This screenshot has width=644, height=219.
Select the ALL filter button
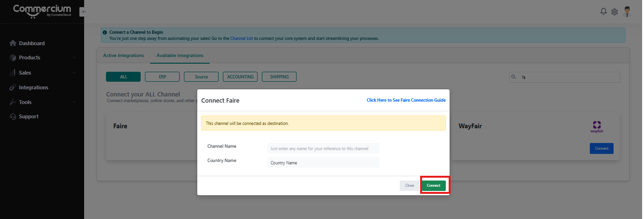pos(123,77)
